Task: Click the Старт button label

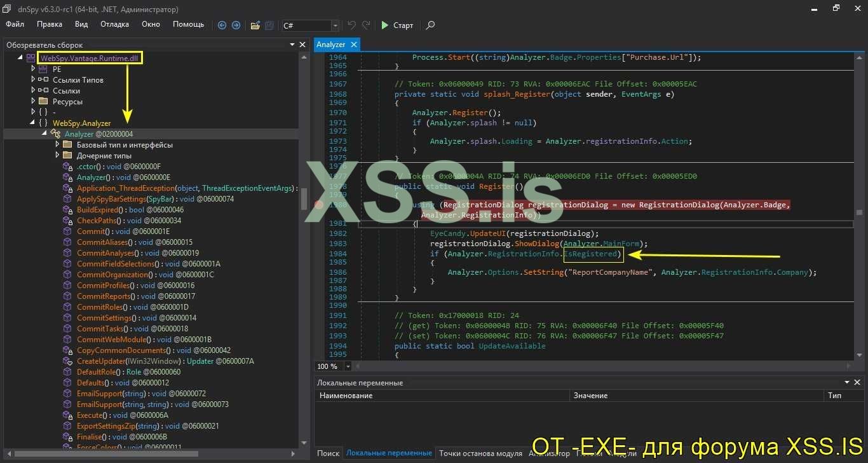Action: point(403,25)
